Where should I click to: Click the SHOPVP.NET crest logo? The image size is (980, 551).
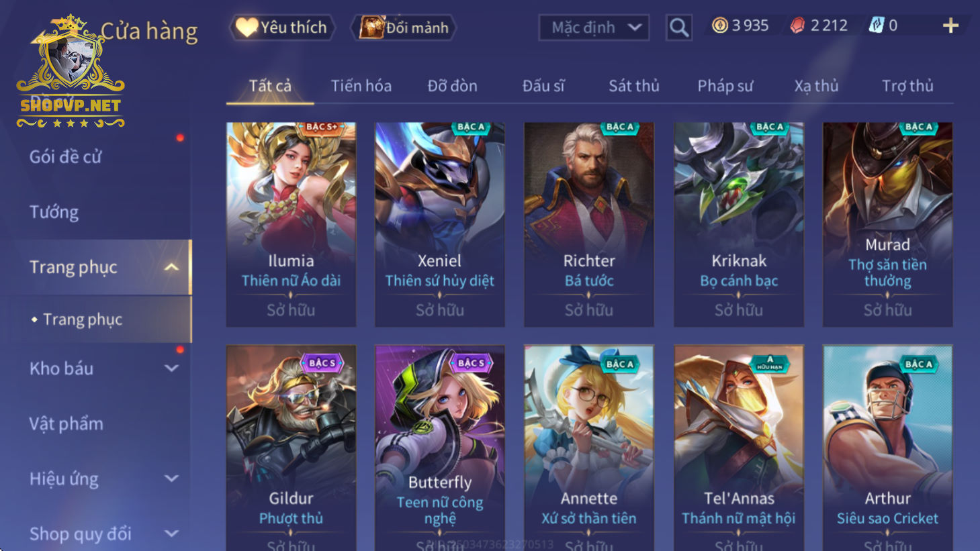pyautogui.click(x=71, y=72)
